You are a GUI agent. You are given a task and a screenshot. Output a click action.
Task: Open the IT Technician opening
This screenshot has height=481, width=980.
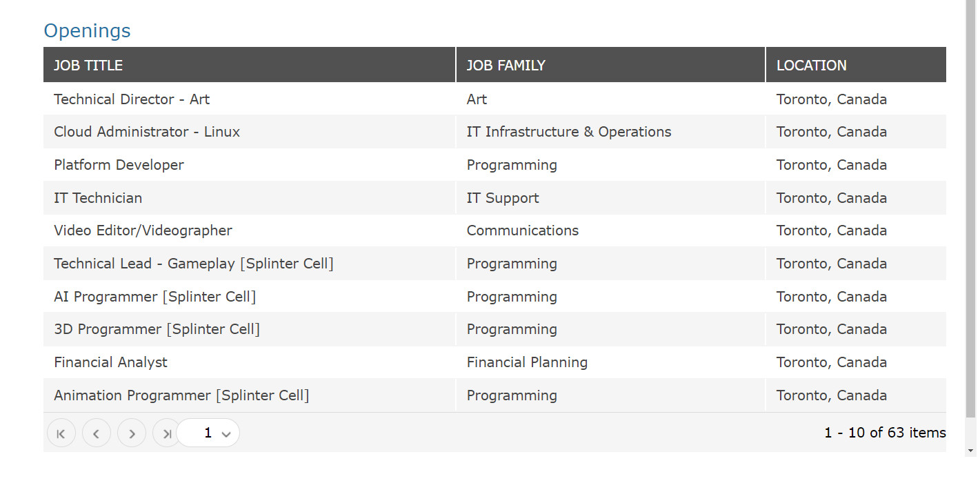point(98,198)
